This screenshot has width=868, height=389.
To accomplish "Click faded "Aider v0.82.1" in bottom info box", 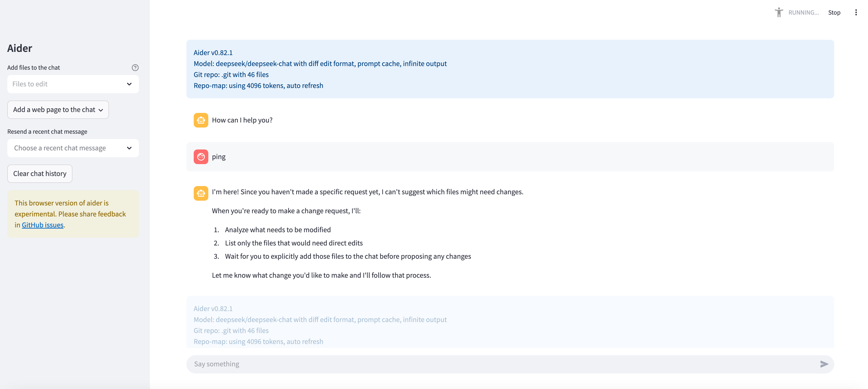I will click(x=213, y=309).
